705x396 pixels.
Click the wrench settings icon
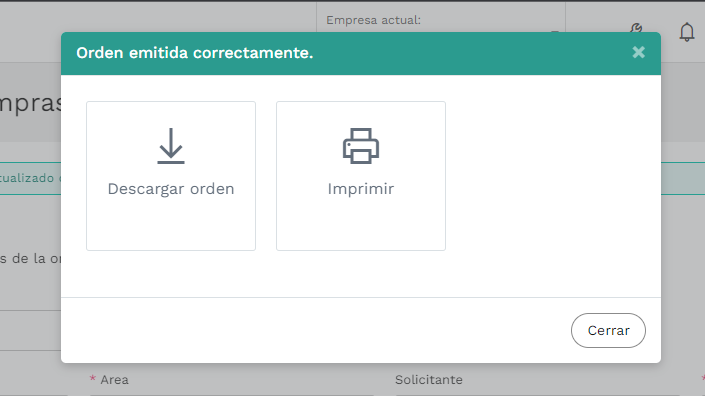[636, 28]
